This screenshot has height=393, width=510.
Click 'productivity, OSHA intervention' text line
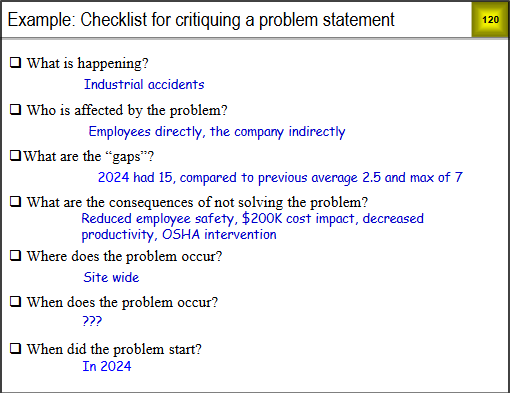(179, 235)
